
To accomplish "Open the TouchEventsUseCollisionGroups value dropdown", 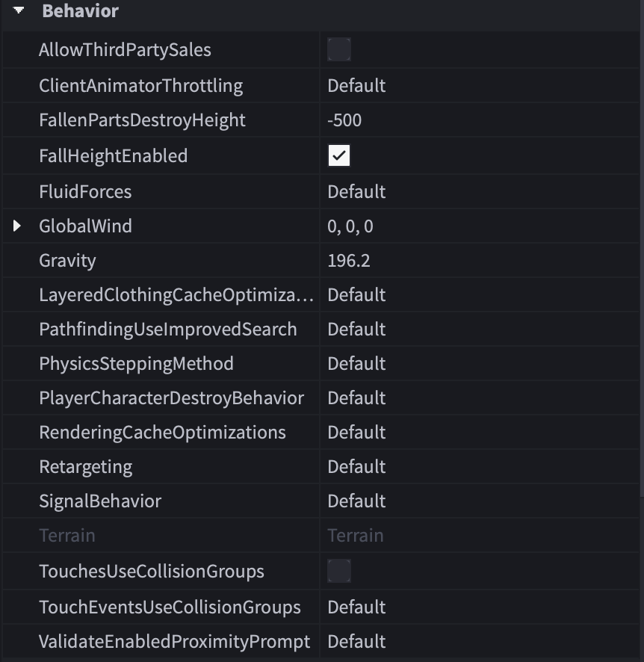I will point(356,607).
